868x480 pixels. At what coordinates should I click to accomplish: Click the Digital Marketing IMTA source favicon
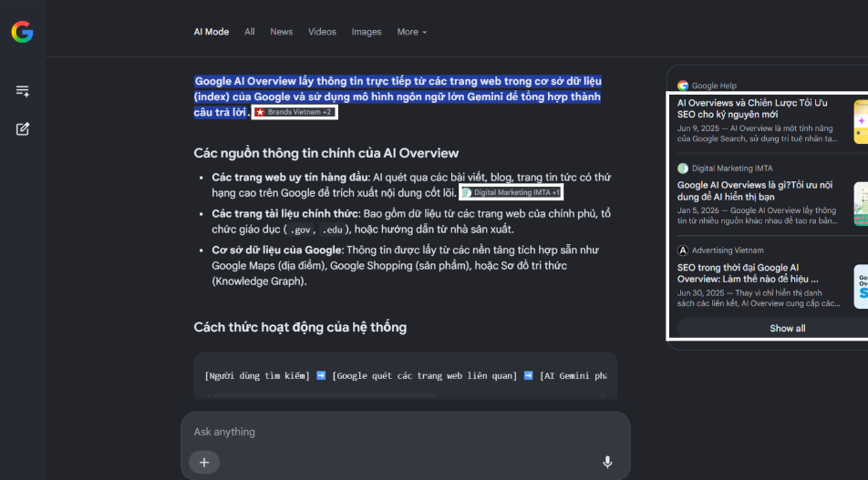[x=683, y=169]
